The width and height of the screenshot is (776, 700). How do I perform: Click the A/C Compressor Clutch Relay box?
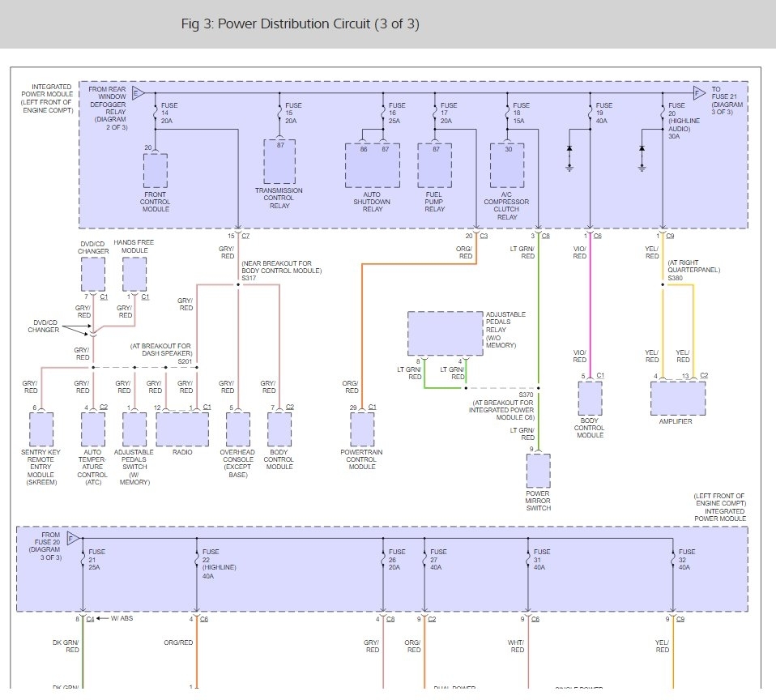[x=507, y=165]
